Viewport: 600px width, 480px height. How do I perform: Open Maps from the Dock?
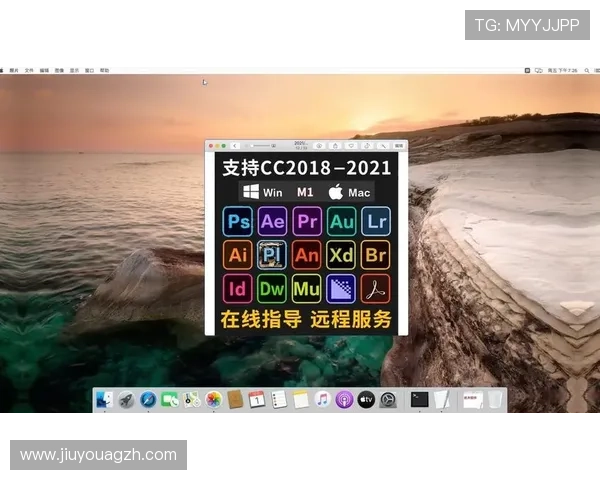click(192, 400)
